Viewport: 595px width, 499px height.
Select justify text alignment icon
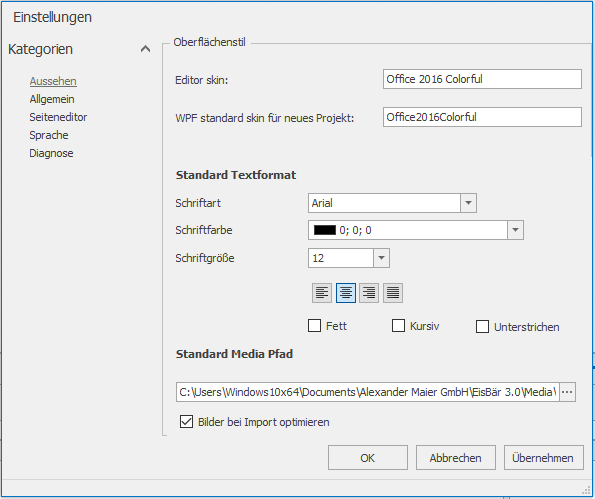pos(393,293)
